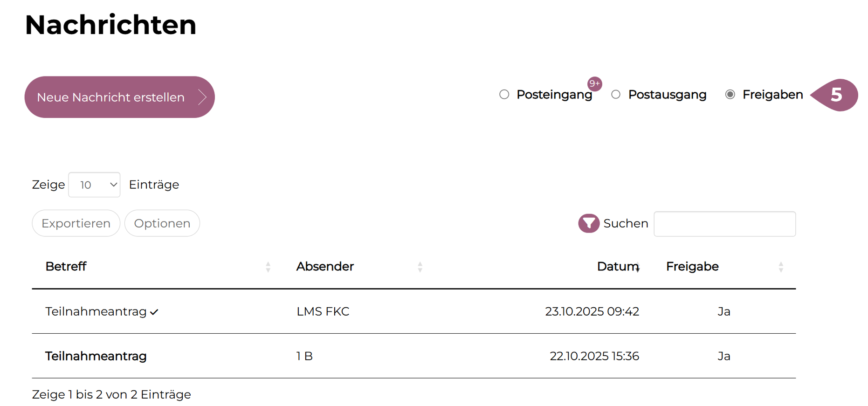Select the Freigaben radio button
The height and width of the screenshot is (406, 868).
click(x=730, y=95)
